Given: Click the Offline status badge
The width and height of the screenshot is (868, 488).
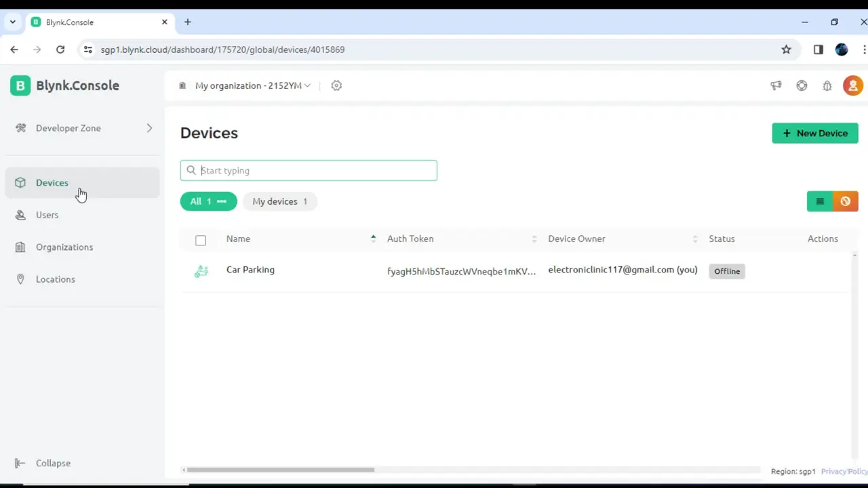Looking at the screenshot, I should coord(727,271).
